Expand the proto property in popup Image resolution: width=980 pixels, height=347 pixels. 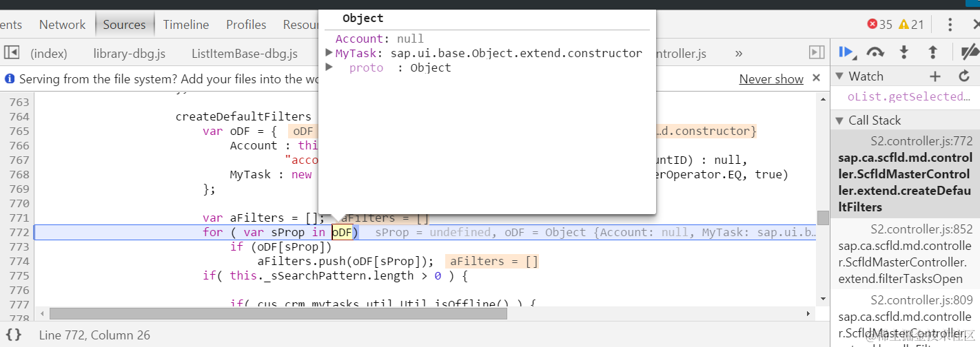(x=329, y=67)
